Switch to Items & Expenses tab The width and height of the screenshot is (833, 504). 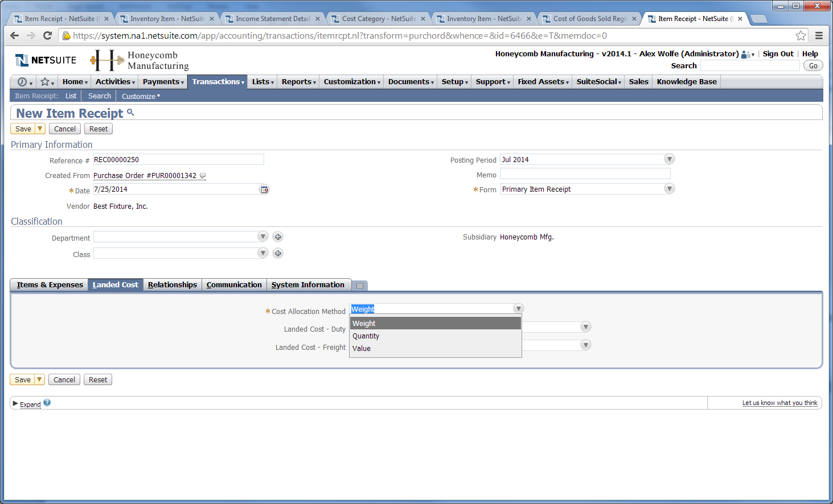pos(50,285)
